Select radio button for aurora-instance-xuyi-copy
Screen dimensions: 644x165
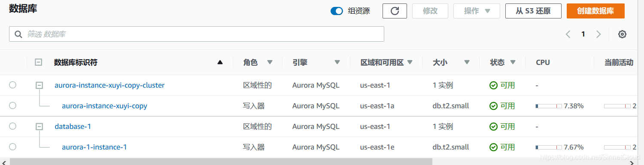[x=12, y=105]
